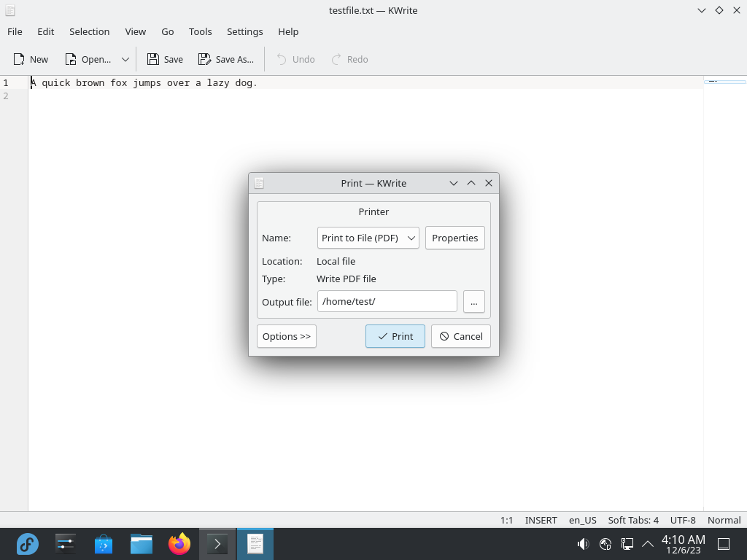The height and width of the screenshot is (560, 747).
Task: Close the Print dialog with X
Action: [489, 183]
